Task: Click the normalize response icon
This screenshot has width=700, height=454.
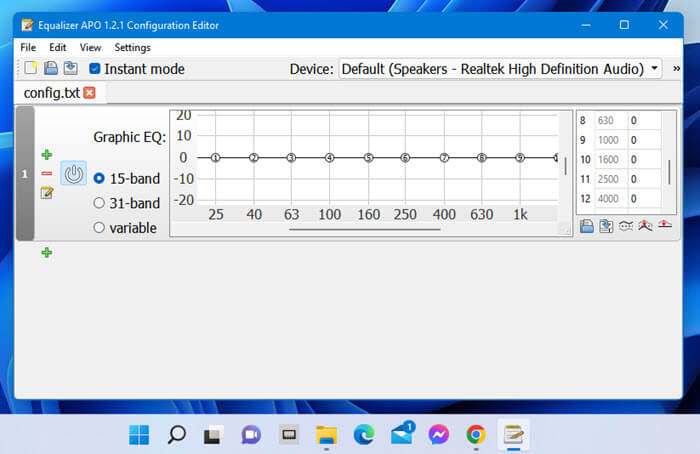Action: 645,226
